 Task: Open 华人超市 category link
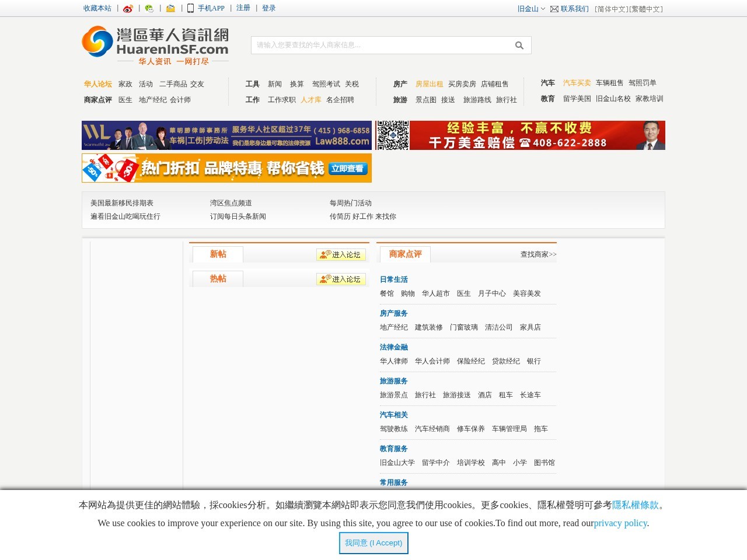pos(436,293)
